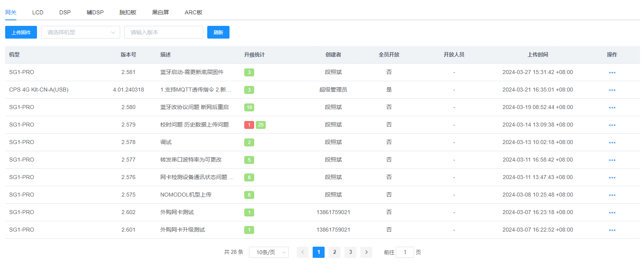Select description 外购网卡升级测试
Image resolution: width=644 pixels, height=265 pixels.
pyautogui.click(x=183, y=230)
